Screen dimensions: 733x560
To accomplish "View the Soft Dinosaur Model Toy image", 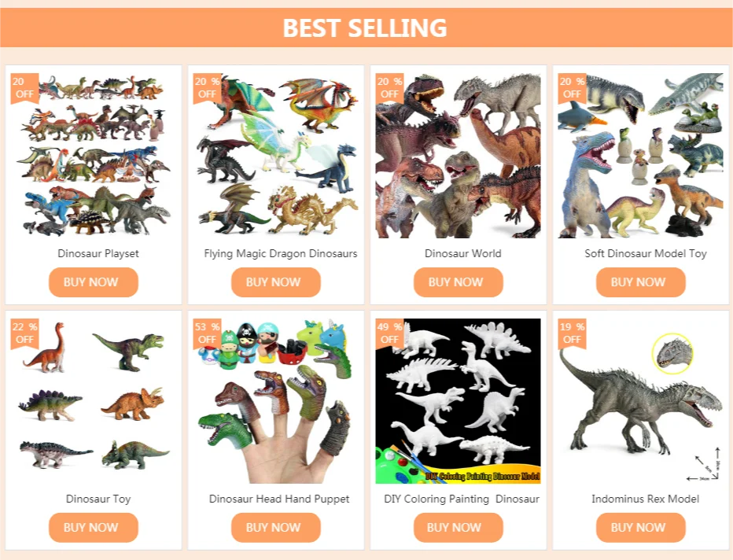I will coord(640,155).
